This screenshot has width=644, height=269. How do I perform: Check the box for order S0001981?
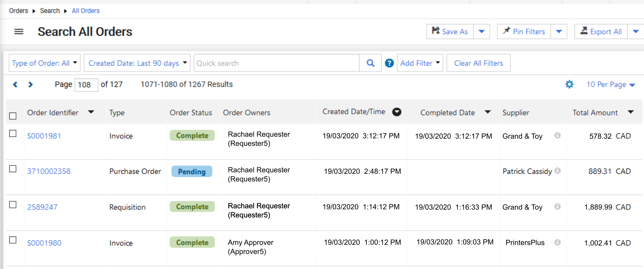click(13, 134)
